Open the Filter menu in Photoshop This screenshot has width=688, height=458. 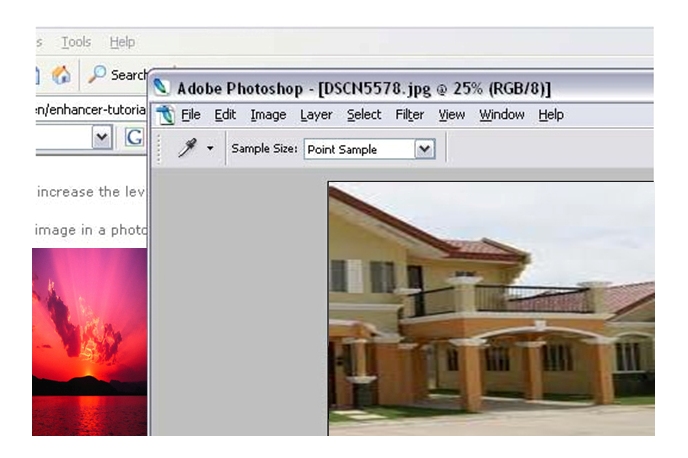409,115
